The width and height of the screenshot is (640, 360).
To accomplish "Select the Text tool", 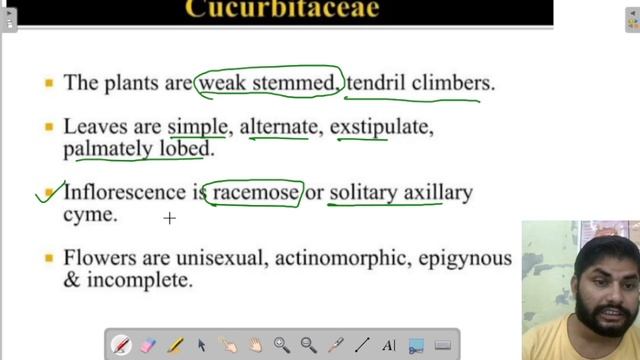I will (389, 346).
